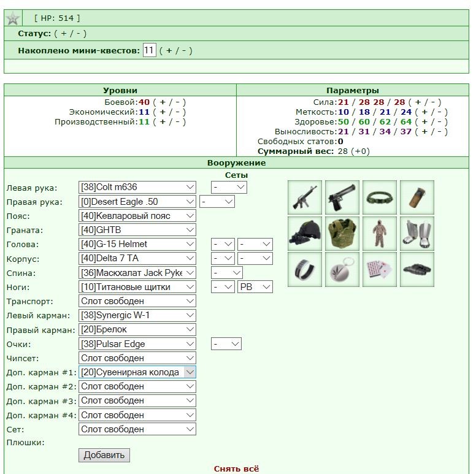Increase Производственный level with plus sign
476x474 pixels.
(x=163, y=122)
